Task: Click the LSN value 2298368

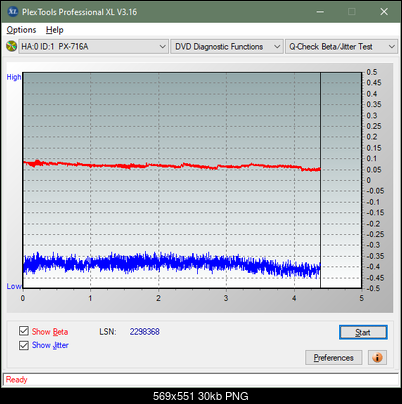Action: click(145, 332)
